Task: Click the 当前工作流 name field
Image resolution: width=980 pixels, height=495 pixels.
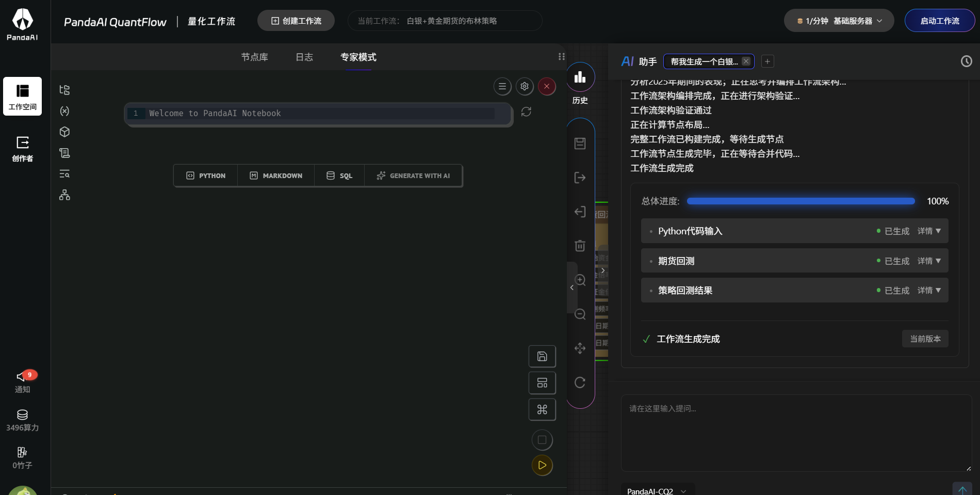Action: click(x=445, y=21)
